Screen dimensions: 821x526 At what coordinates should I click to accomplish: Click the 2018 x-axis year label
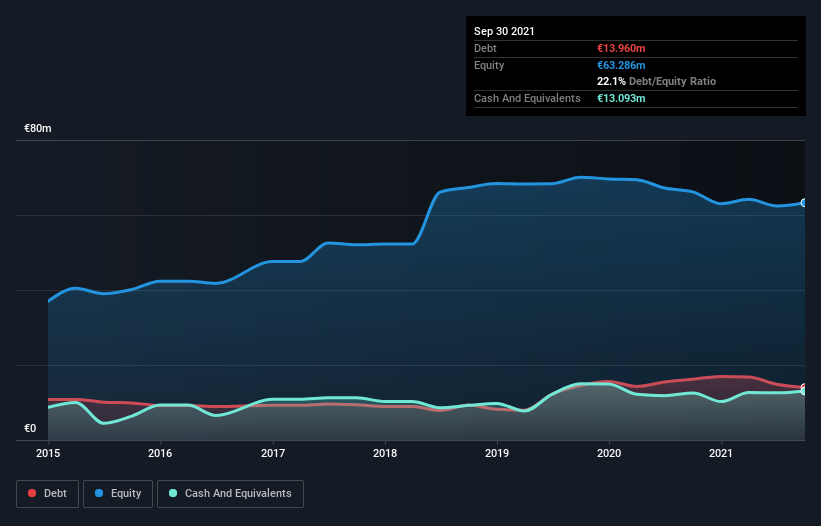pos(385,453)
